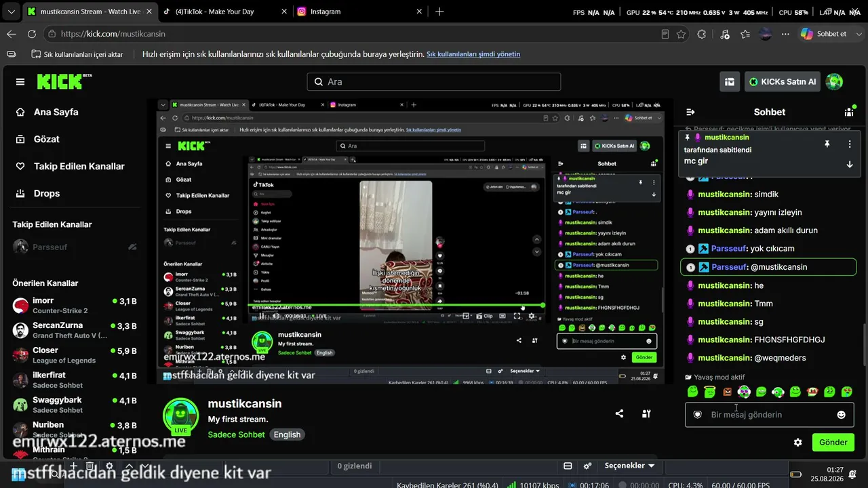Viewport: 868px width, 488px height.
Task: Click the mustikcansin streamer avatar
Action: (x=180, y=416)
